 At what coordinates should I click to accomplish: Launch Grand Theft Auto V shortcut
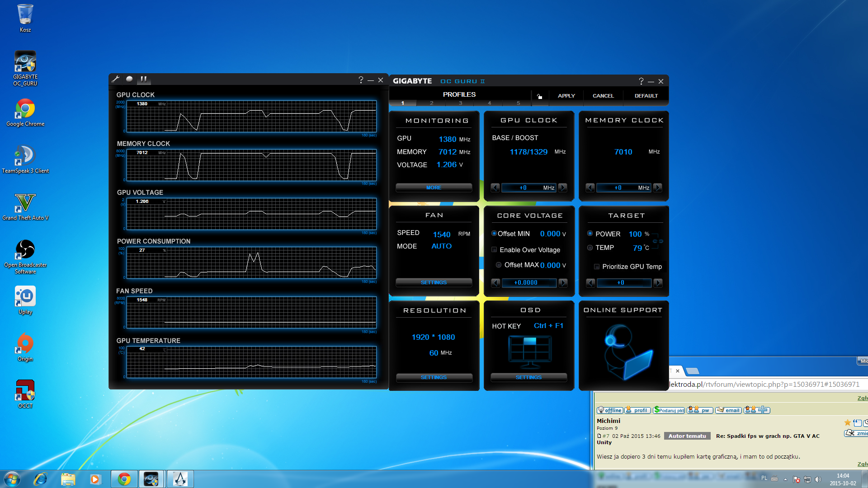(25, 207)
